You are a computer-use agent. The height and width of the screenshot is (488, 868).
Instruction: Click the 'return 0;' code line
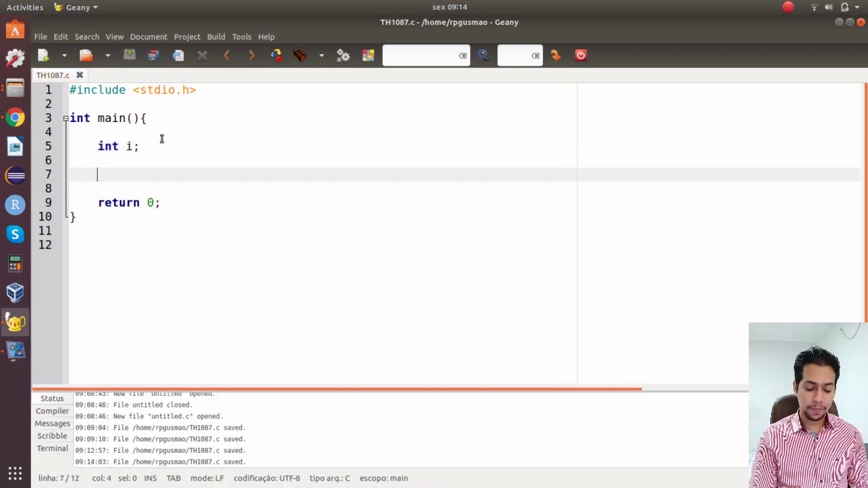129,203
